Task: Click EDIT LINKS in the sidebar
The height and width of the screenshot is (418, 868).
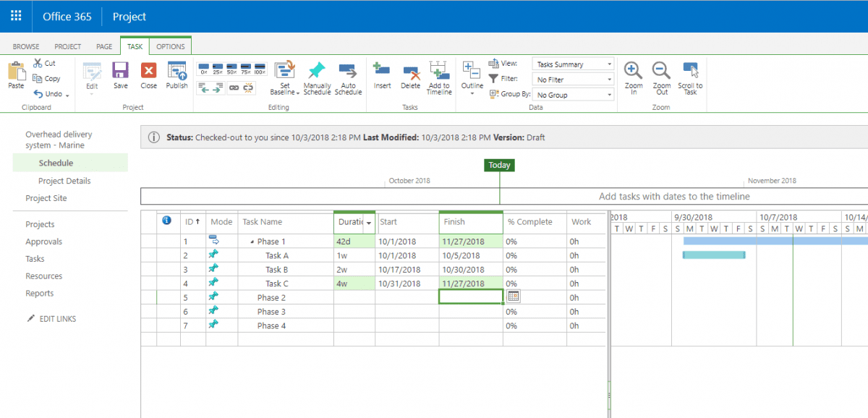Action: coord(58,318)
